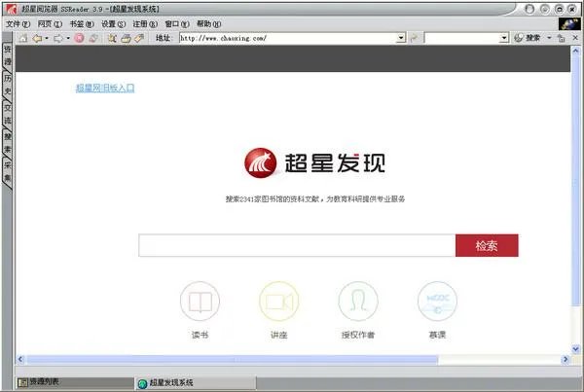This screenshot has height=392, width=584.
Task: Open the 书签 menu
Action: (82, 24)
